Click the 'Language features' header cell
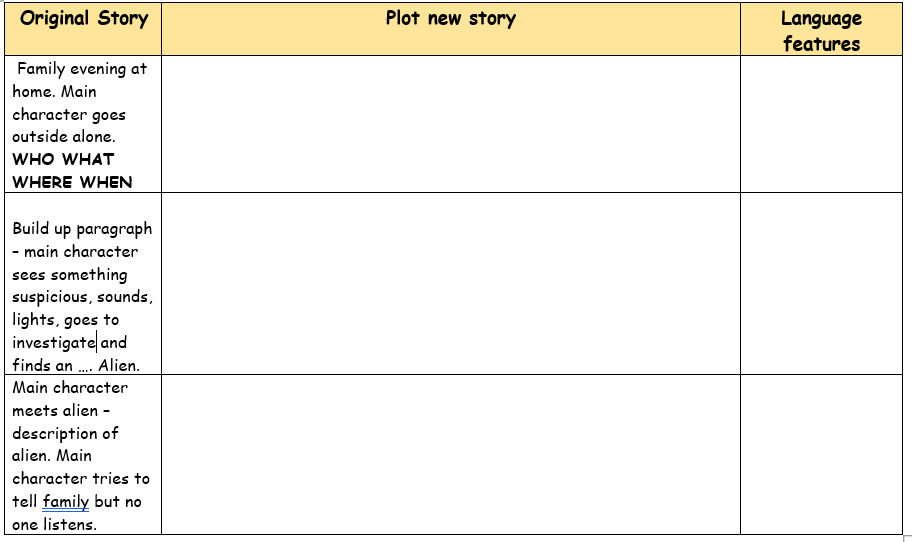The image size is (912, 542). [x=821, y=31]
